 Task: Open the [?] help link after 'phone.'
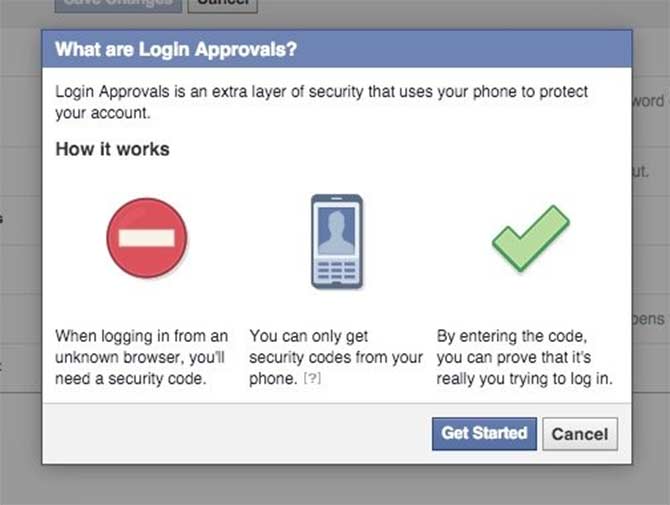(x=312, y=379)
